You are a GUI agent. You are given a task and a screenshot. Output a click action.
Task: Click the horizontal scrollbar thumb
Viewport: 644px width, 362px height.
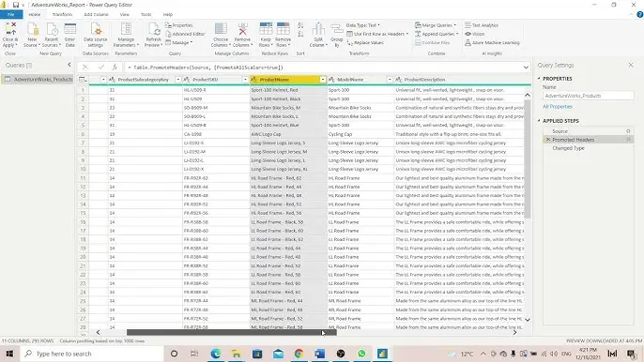click(x=232, y=332)
